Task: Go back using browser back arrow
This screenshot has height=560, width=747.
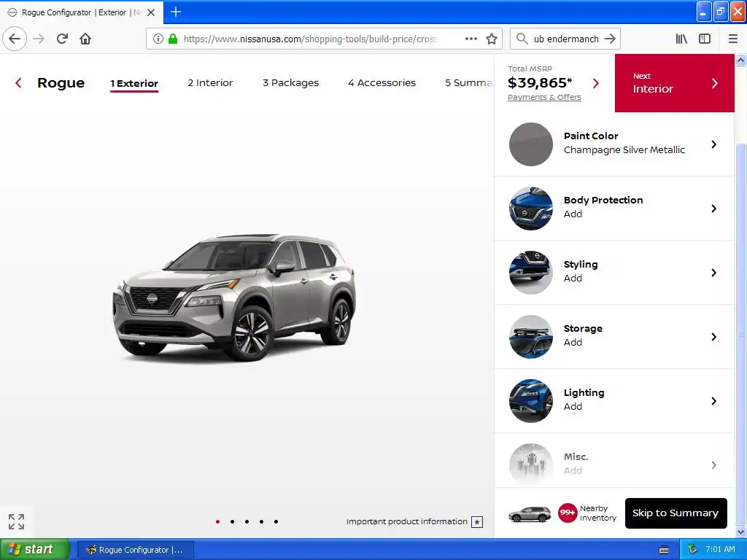Action: click(x=15, y=39)
